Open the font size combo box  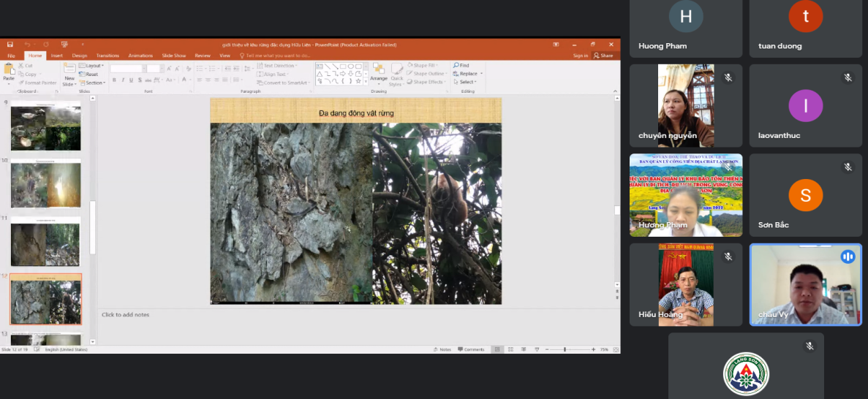click(x=154, y=69)
